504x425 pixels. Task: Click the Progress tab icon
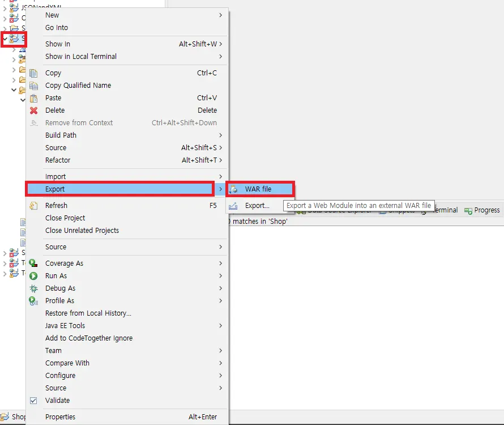point(468,211)
